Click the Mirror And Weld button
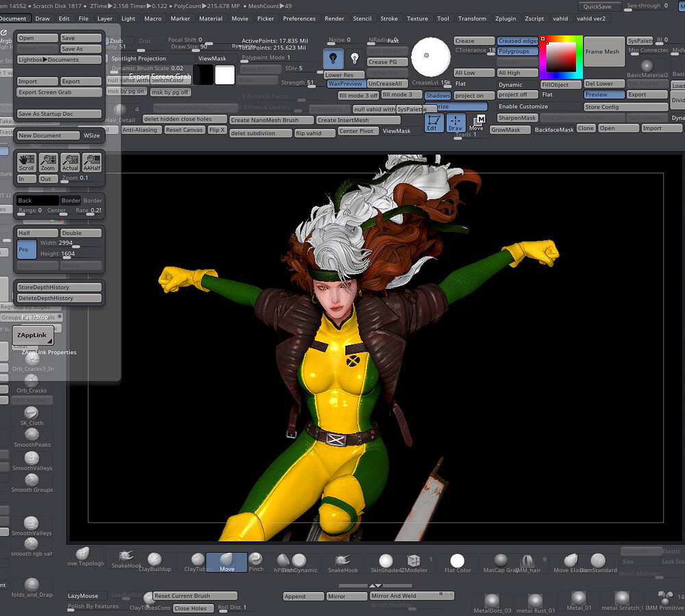 [x=412, y=595]
